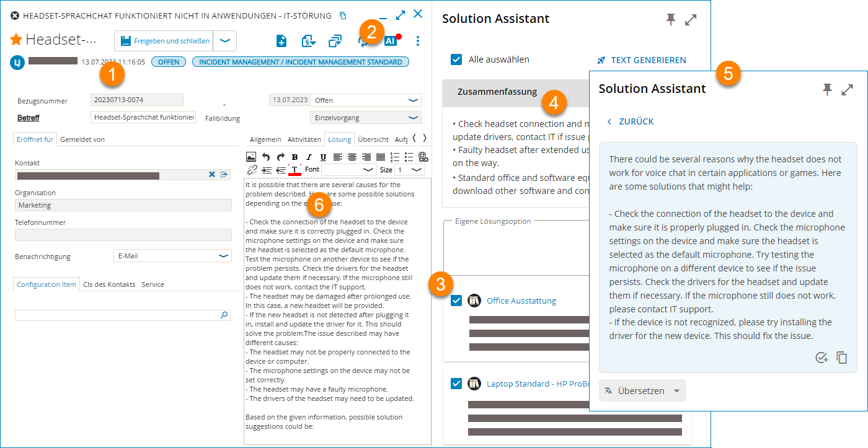Open the Office Ausstattung link
The width and height of the screenshot is (868, 448).
pyautogui.click(x=521, y=301)
